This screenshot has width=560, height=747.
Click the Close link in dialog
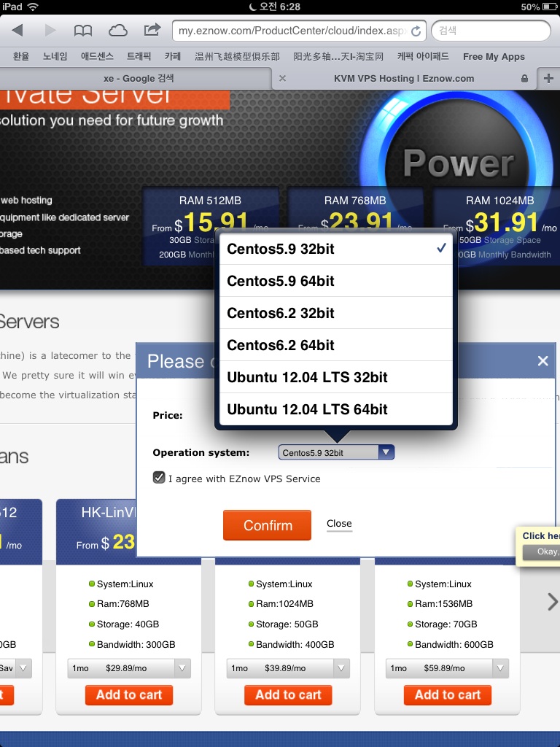[x=339, y=524]
